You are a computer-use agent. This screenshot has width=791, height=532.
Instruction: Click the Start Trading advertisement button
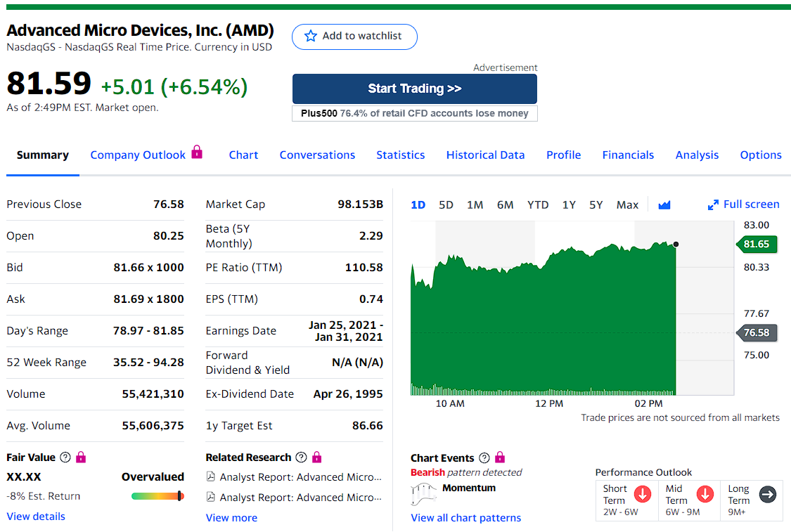click(x=415, y=89)
